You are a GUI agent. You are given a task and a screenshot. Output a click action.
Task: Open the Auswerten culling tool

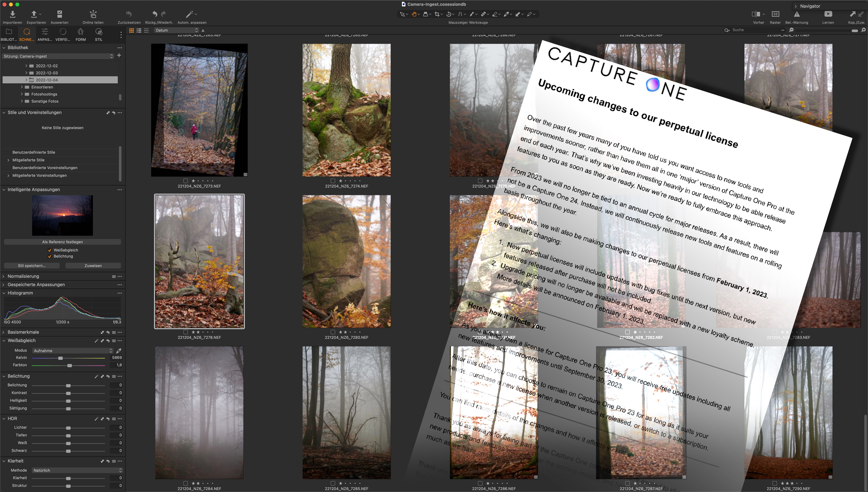tap(59, 14)
